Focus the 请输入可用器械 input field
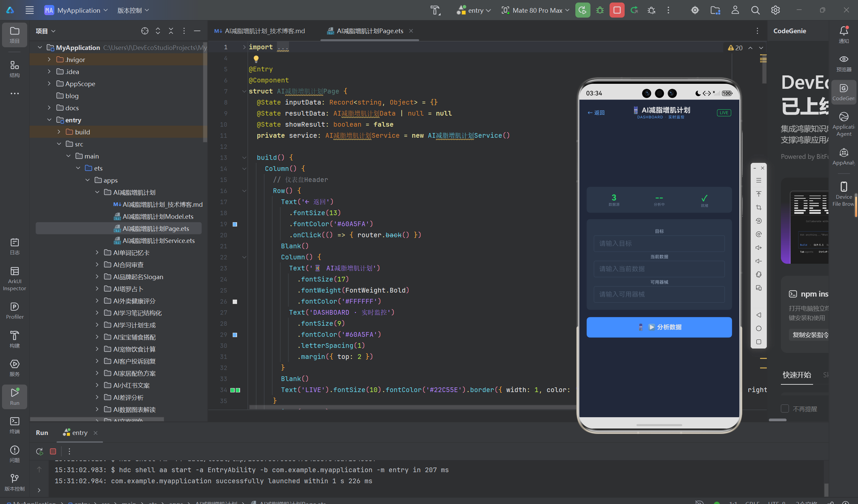This screenshot has width=858, height=504. tap(659, 294)
